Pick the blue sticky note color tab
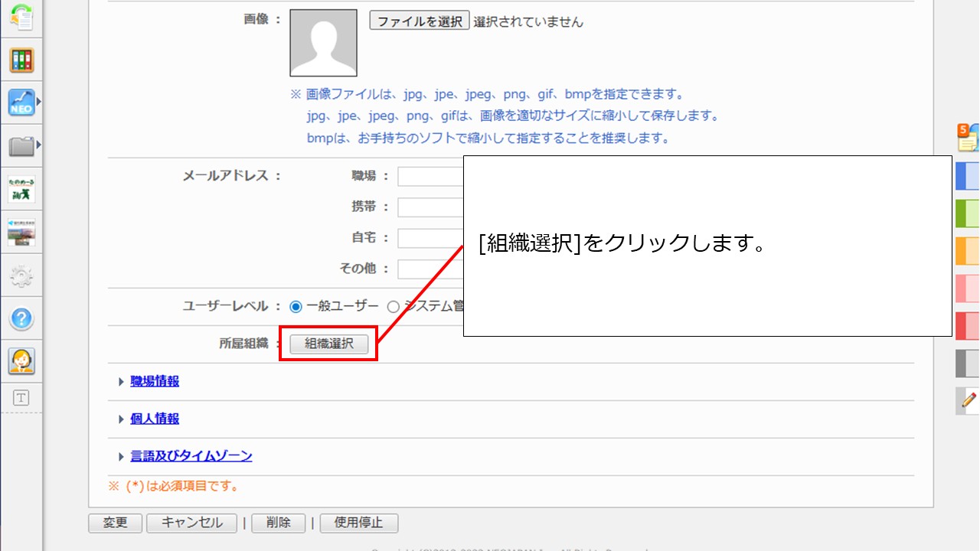The image size is (980, 551). click(968, 176)
